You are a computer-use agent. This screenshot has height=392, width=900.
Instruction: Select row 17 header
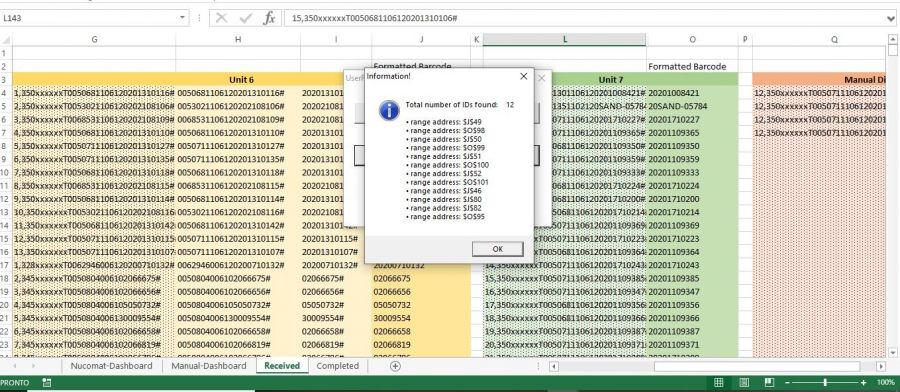[x=6, y=265]
